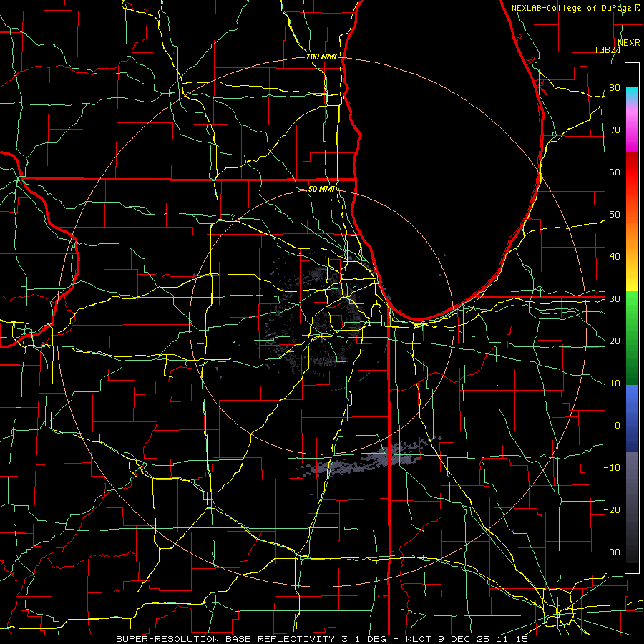The height and width of the screenshot is (644, 644).
Task: Click the -10 dBZ scale value
Action: (x=612, y=468)
